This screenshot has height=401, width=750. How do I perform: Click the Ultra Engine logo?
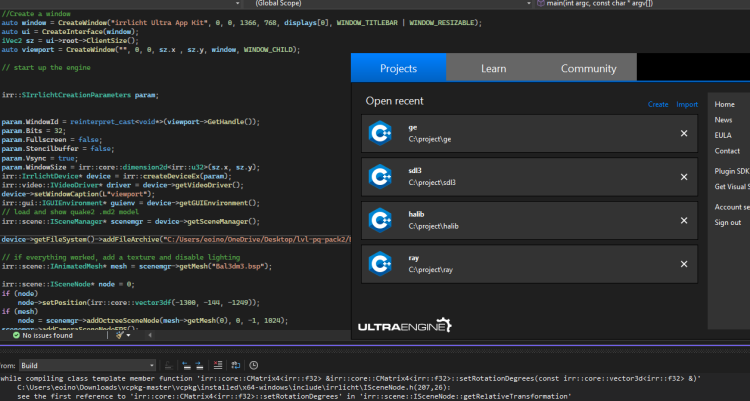tap(405, 325)
